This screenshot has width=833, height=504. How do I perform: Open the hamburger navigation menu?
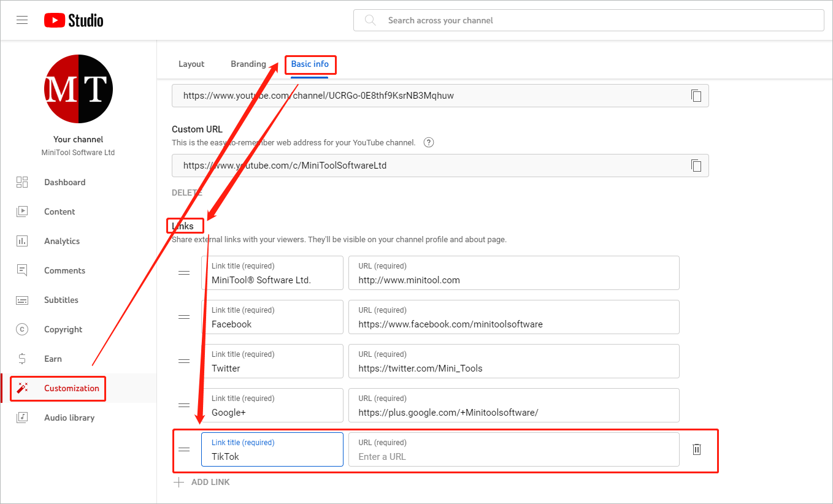(22, 20)
